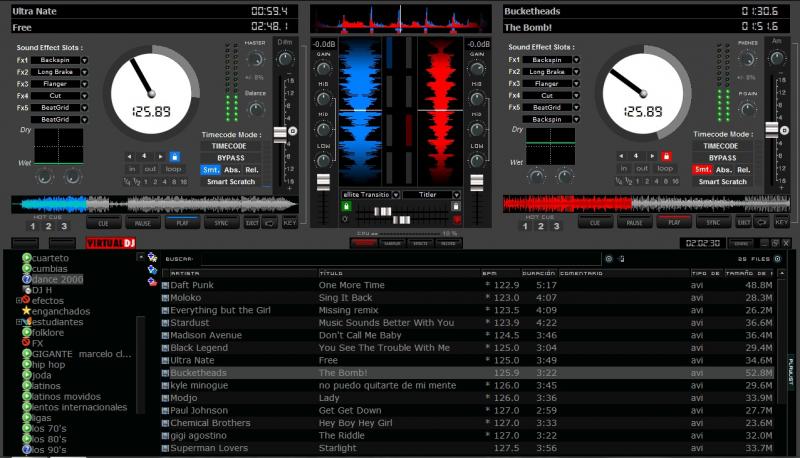This screenshot has height=458, width=800.
Task: Open the vertical PLAYLIST side tab
Action: tap(791, 371)
